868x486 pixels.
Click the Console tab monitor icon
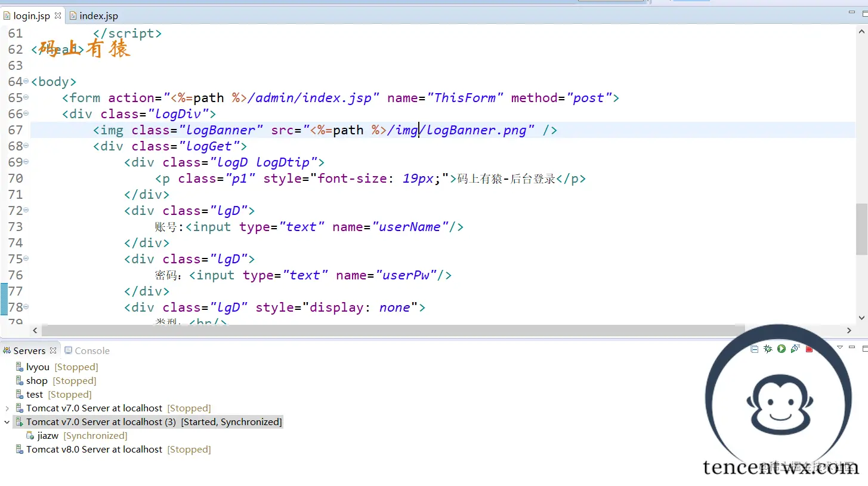[68, 350]
